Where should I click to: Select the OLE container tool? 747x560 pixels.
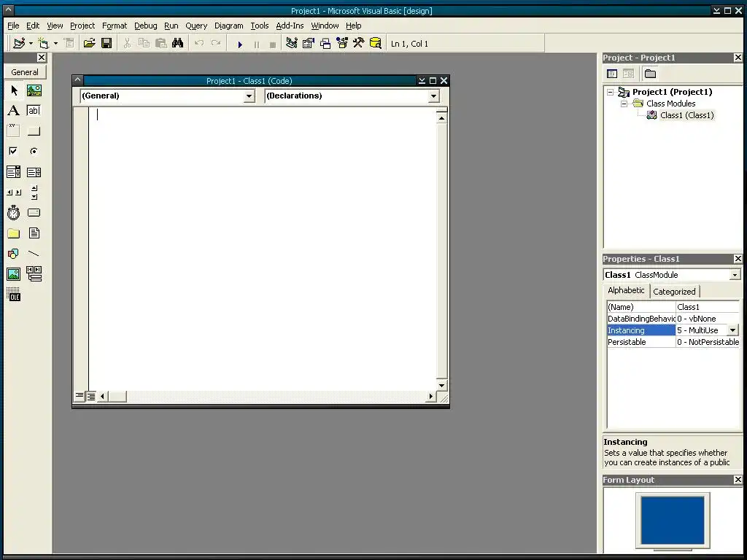tap(14, 295)
